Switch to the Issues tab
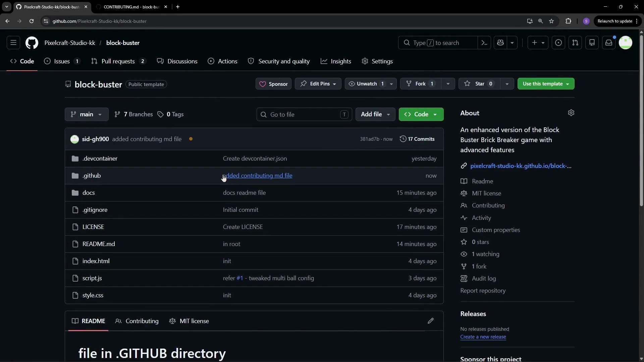 [62, 61]
